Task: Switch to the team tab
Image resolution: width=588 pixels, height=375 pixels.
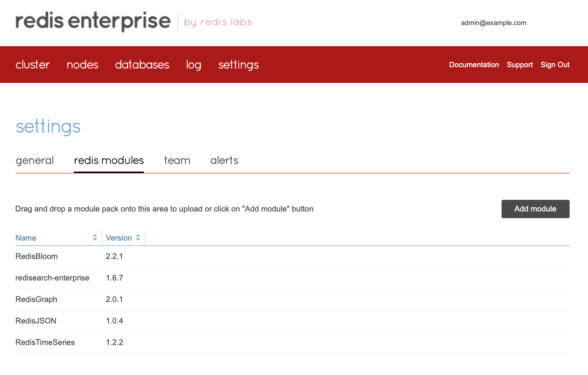Action: point(177,160)
